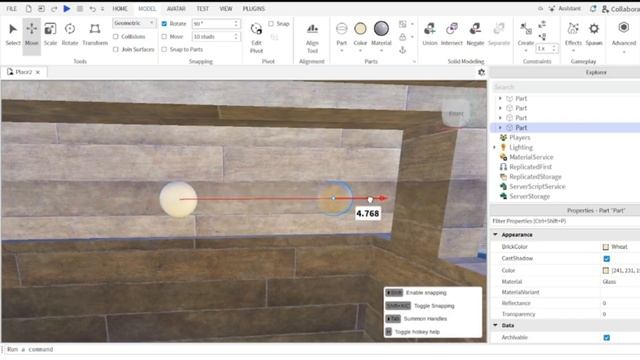
Task: Activate the Scale tool
Action: point(50,34)
